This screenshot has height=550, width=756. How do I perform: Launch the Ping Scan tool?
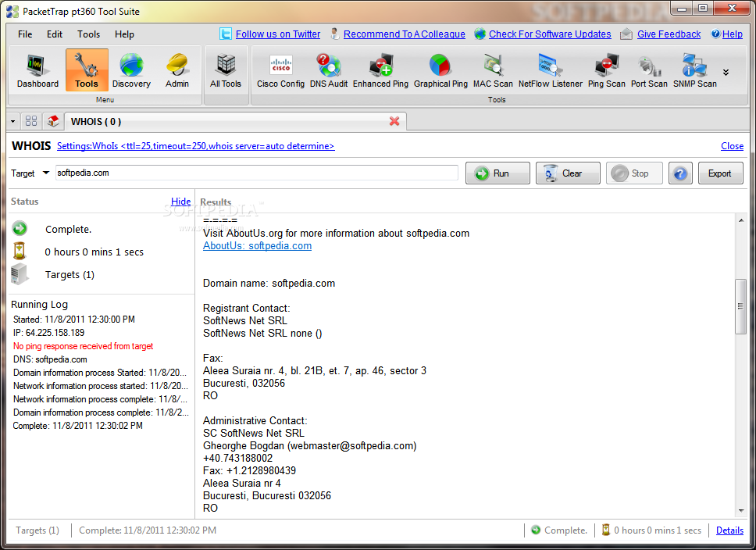click(607, 71)
